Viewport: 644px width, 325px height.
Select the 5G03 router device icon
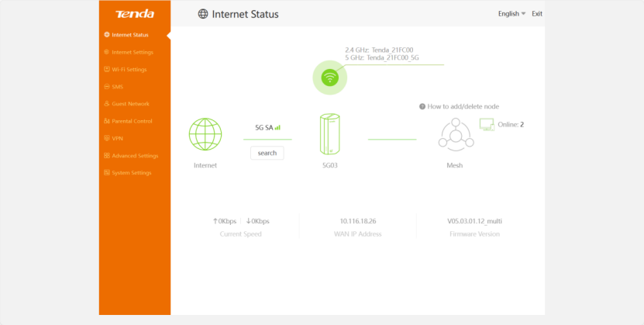click(x=330, y=134)
